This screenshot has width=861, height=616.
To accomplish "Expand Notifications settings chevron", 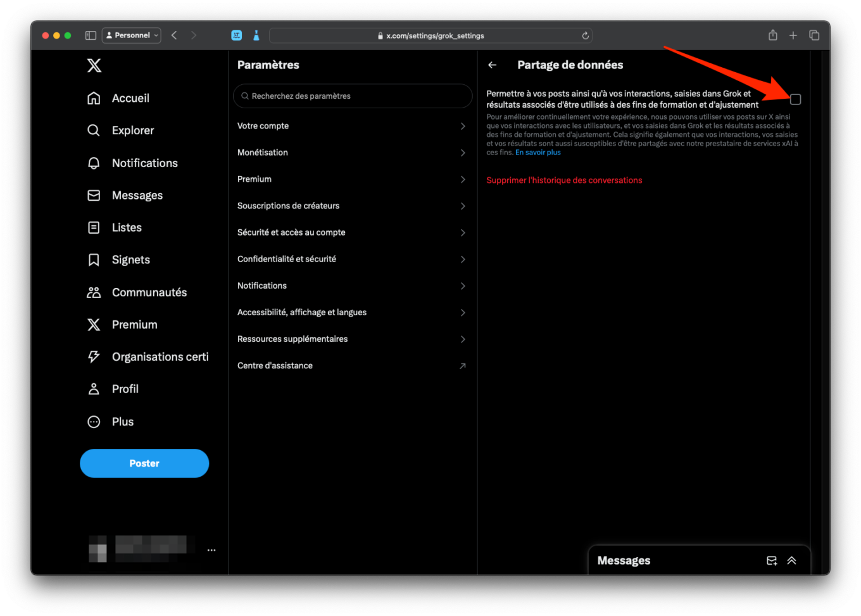I will [463, 286].
